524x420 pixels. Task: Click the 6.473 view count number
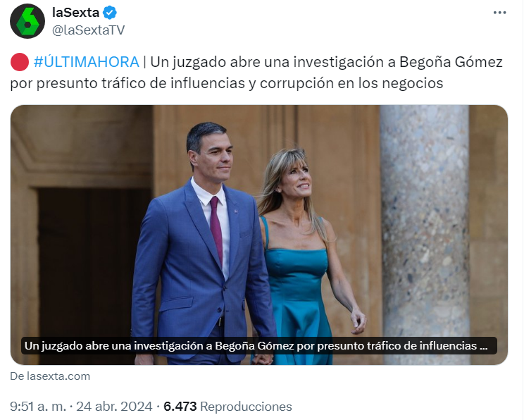pos(180,407)
